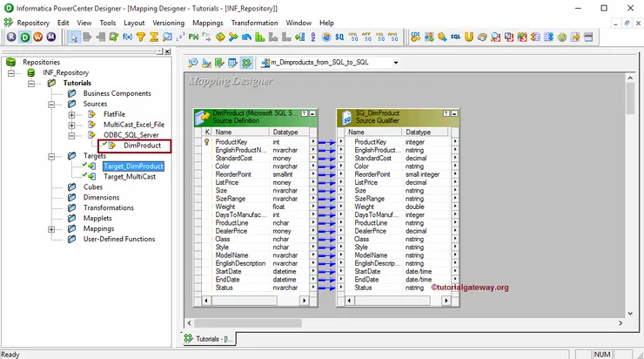Iconize the DimProduct Source Definition box
This screenshot has width=644, height=359.
(312, 113)
